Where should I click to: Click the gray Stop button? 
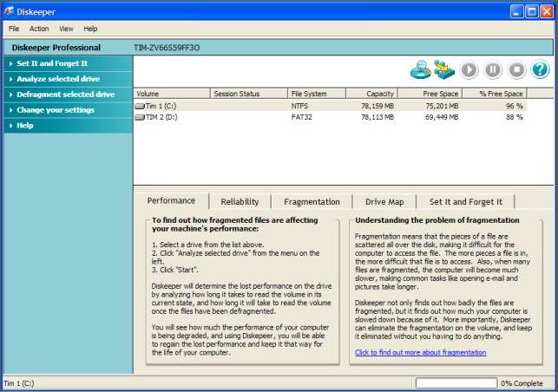click(x=516, y=69)
